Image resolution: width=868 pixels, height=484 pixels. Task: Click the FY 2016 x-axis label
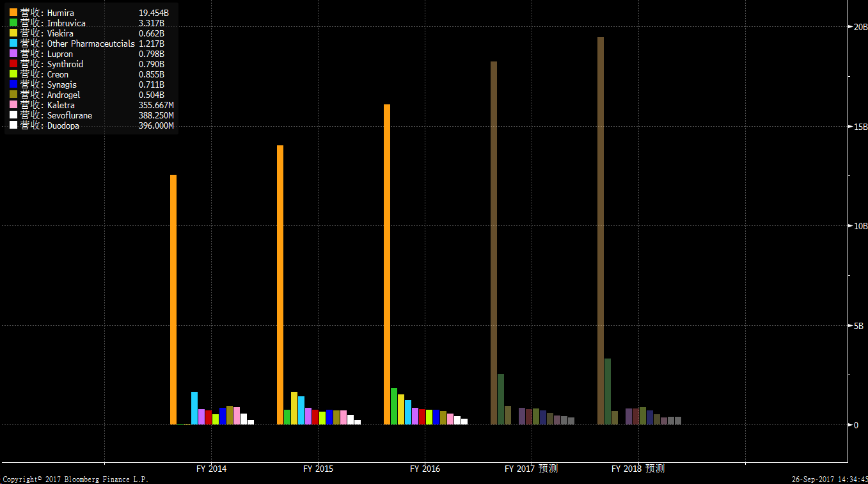click(425, 469)
